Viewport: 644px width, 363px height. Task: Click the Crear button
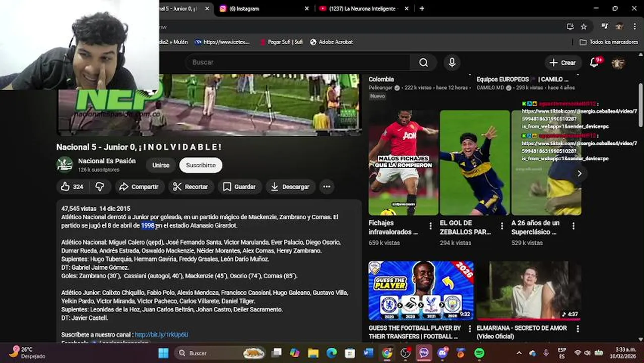563,63
